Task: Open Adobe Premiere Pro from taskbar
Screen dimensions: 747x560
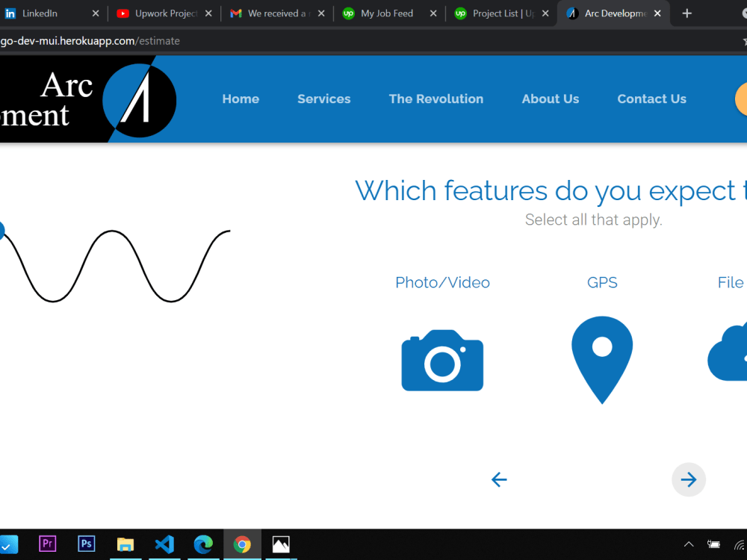Action: [47, 544]
